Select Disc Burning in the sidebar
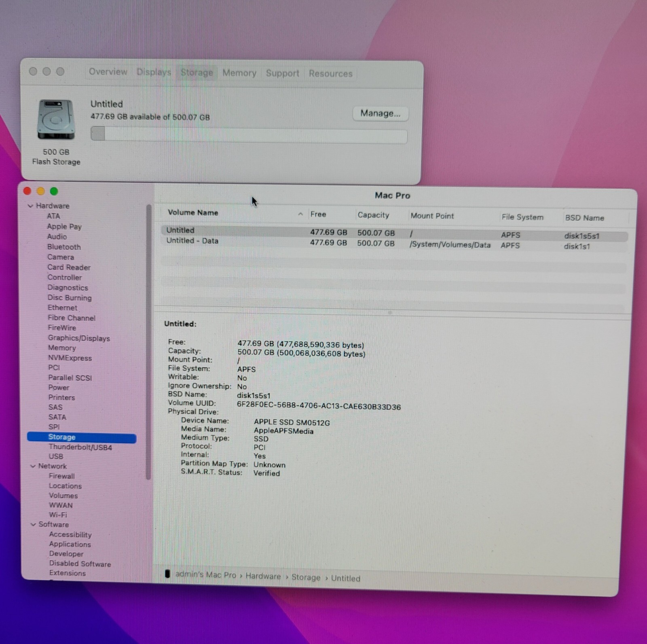This screenshot has height=644, width=647. pos(70,298)
